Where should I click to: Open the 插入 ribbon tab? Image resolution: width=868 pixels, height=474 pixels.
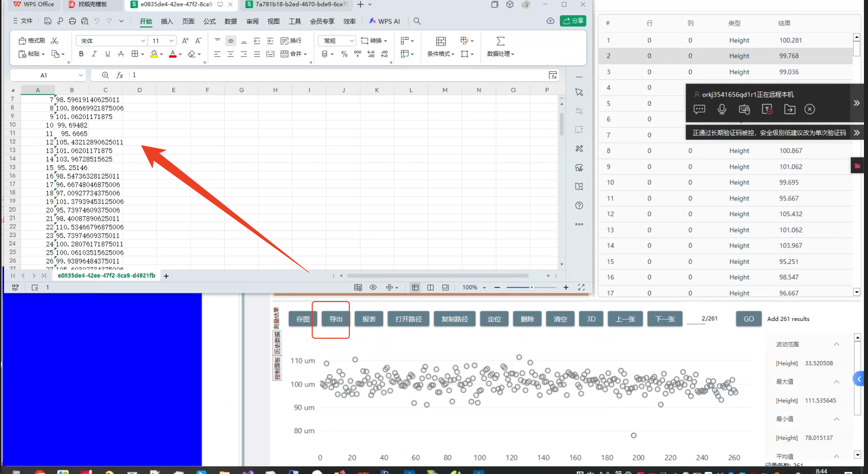[x=167, y=21]
